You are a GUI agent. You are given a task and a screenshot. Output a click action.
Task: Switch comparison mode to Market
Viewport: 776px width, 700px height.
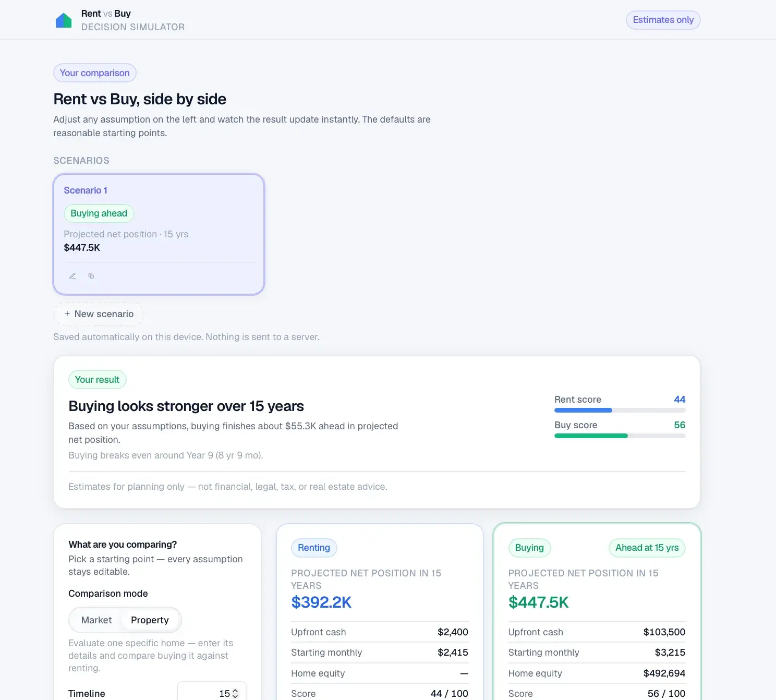pyautogui.click(x=96, y=620)
